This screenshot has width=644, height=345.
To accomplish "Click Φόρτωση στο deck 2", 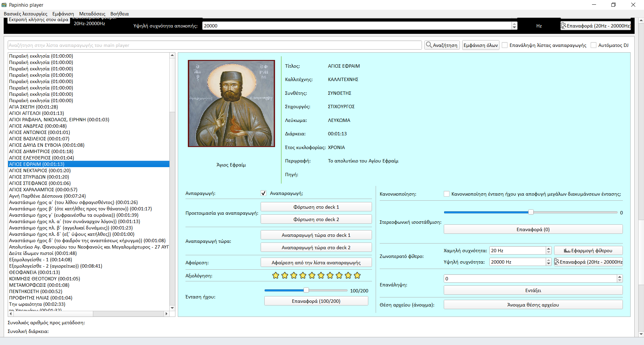I will pyautogui.click(x=316, y=219).
